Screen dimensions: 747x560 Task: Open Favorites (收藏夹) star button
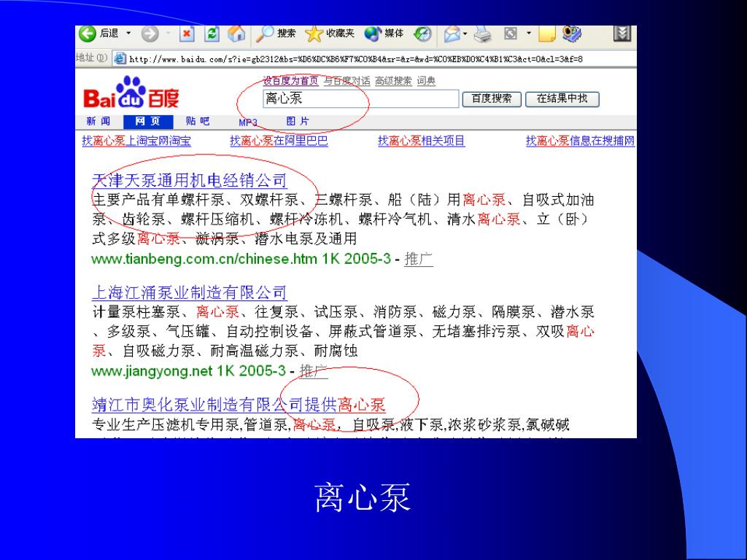point(330,34)
